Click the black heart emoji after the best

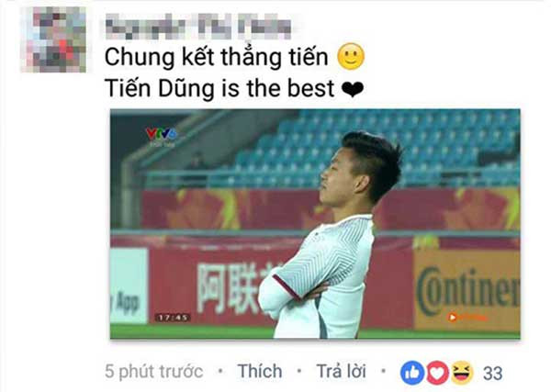[353, 89]
